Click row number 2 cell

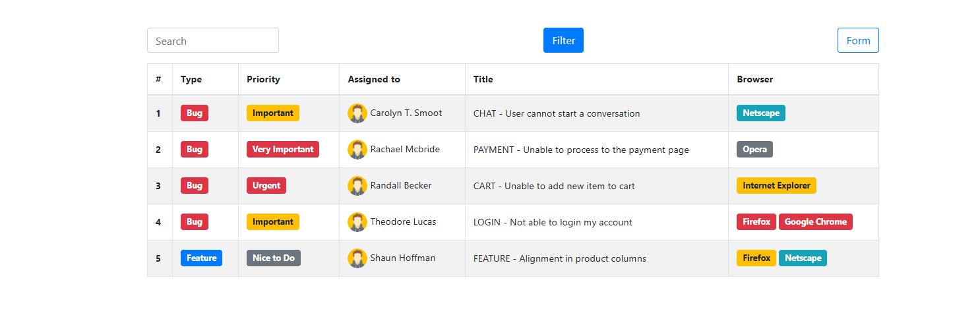tap(160, 150)
